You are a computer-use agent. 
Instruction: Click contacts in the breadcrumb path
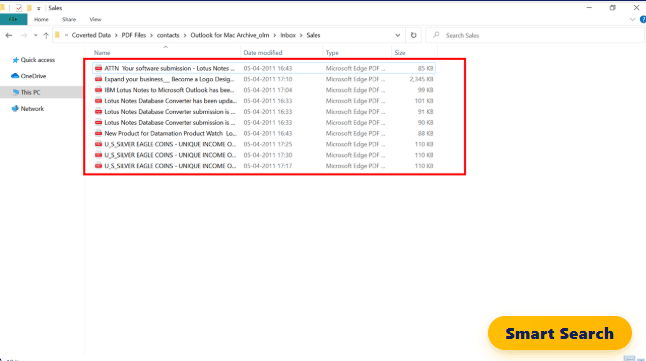pos(168,35)
